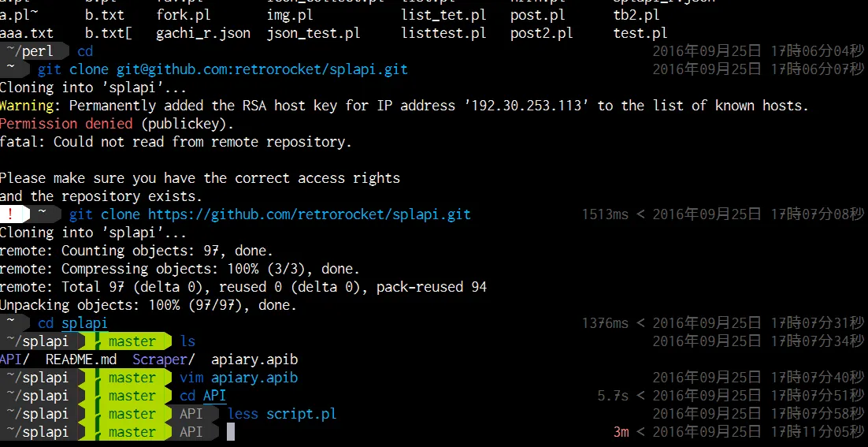The height and width of the screenshot is (447, 868).
Task: Open the https github.com retrorocket splapi.git URL
Action: coord(309,214)
